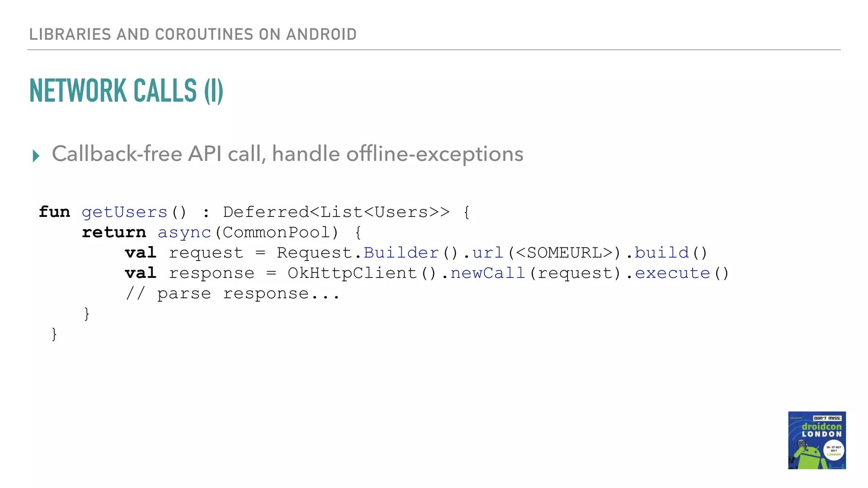Screen dimensions: 868x488
Task: Click the async keyword in code
Action: 184,232
